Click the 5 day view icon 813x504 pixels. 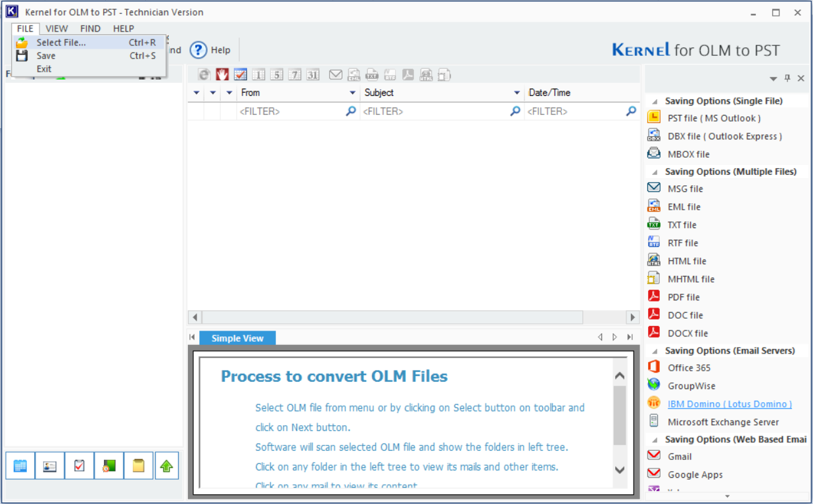[x=277, y=75]
